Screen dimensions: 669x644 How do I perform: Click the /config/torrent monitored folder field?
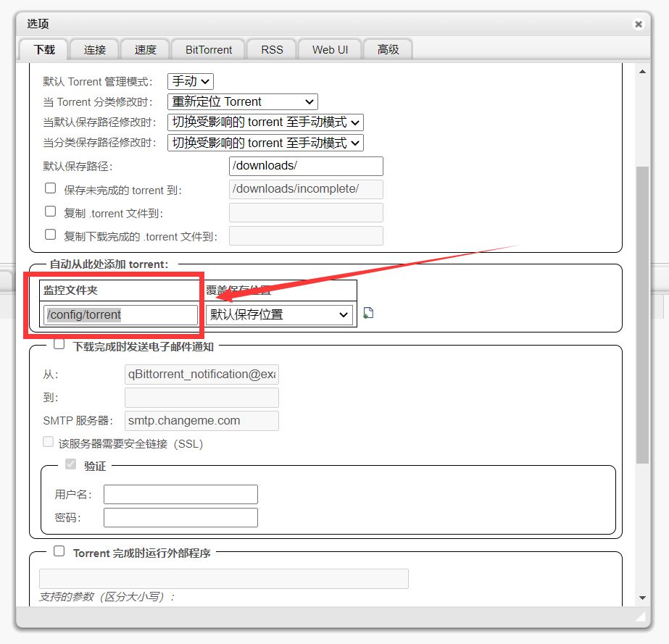point(120,314)
